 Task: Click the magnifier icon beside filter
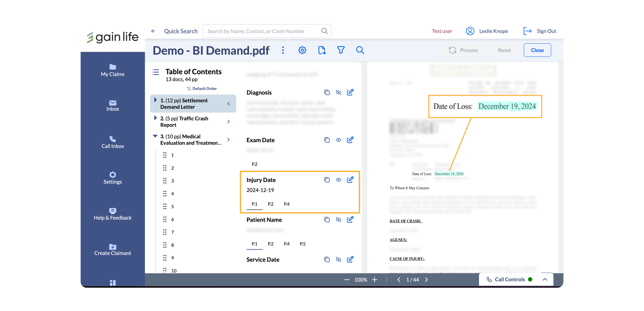(x=360, y=50)
